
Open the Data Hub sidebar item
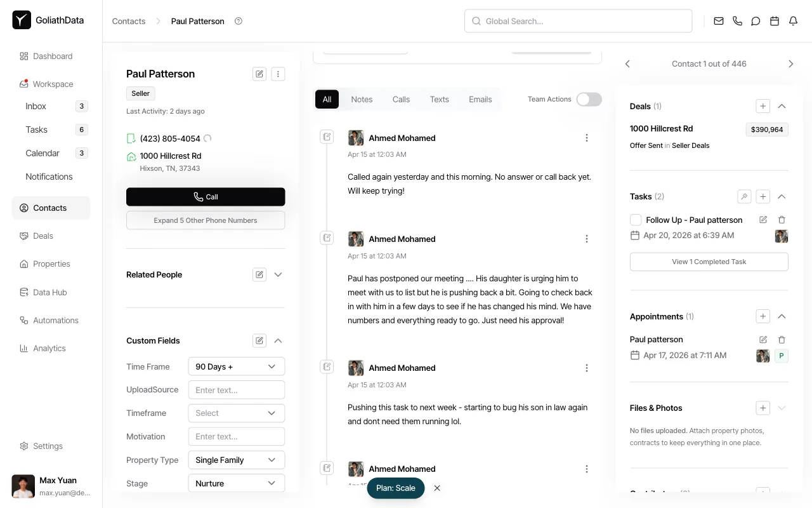(x=49, y=292)
